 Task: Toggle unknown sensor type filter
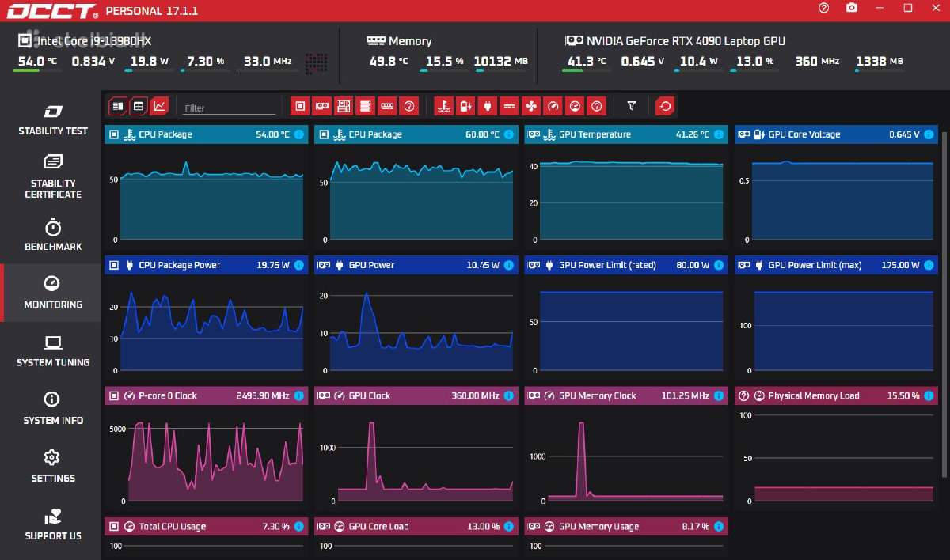(597, 106)
